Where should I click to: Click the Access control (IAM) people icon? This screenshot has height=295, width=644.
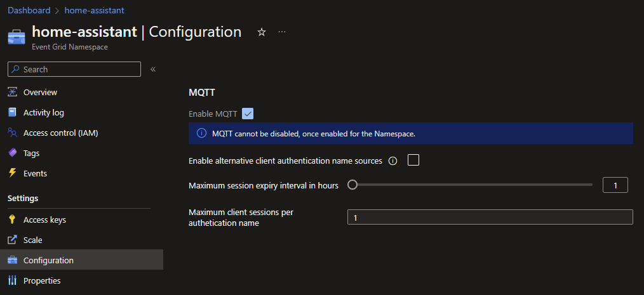point(12,133)
